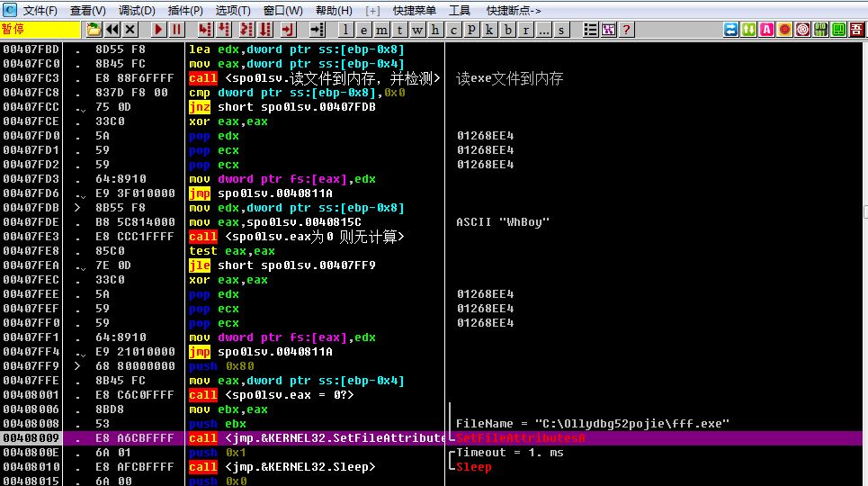Click the pink 'A' plugin icon
Viewport: 868px width, 486px height.
point(766,30)
